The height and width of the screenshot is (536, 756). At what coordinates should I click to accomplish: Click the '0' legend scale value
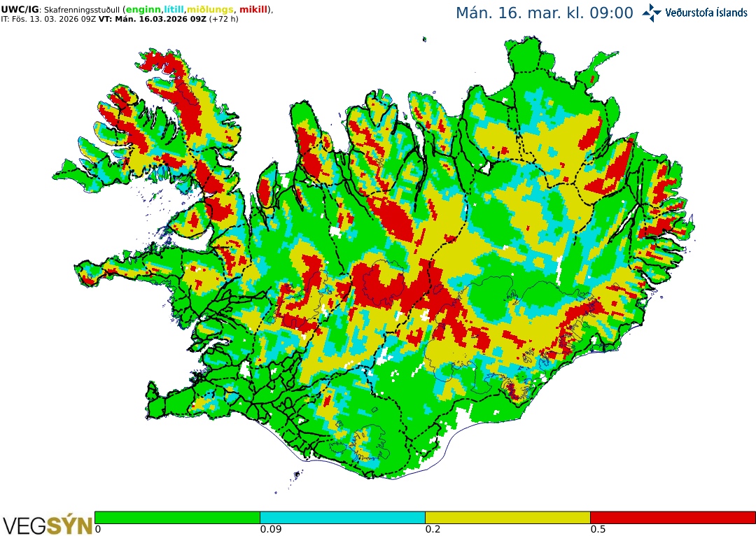pos(98,529)
